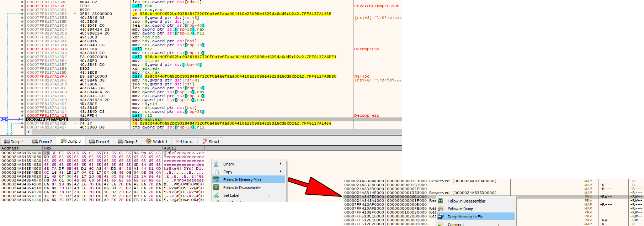This screenshot has height=226, width=644.
Task: Select memory map row 0000024A847E0000
Action: pyautogui.click(x=364, y=196)
